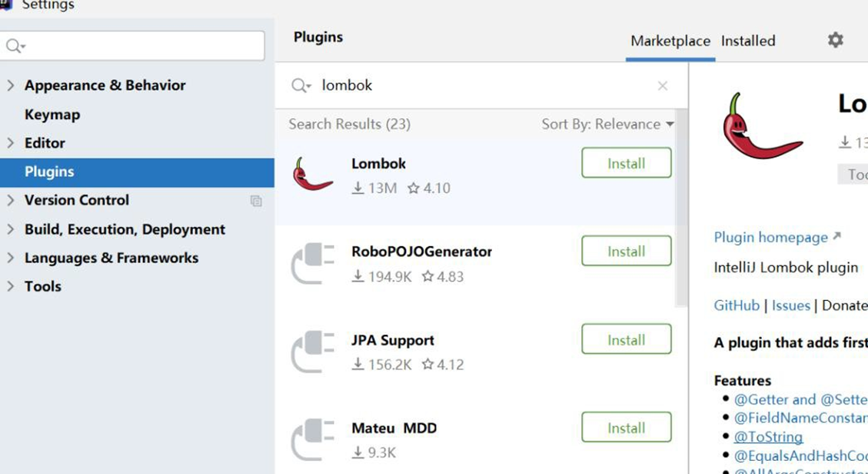Click the Lombok chili pepper icon in results
Viewport: 868px width, 474px height.
pos(312,174)
